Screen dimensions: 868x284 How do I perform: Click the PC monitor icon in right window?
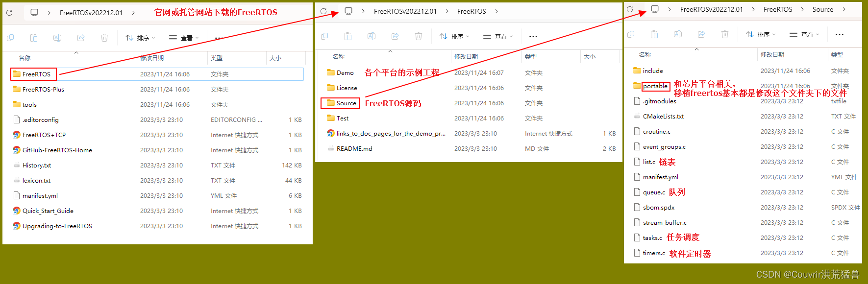655,9
